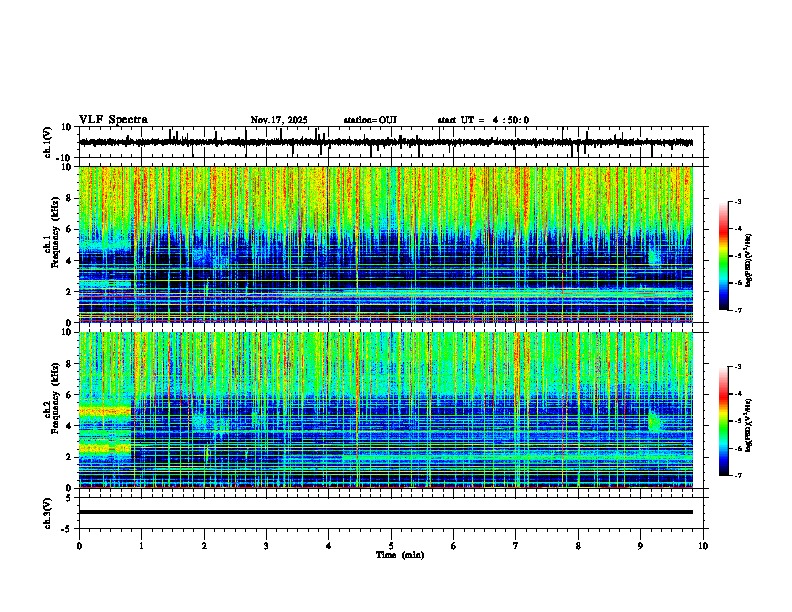Click the 3 minute tick label on time axis
Image resolution: width=792 pixels, height=612 pixels.
tap(266, 546)
